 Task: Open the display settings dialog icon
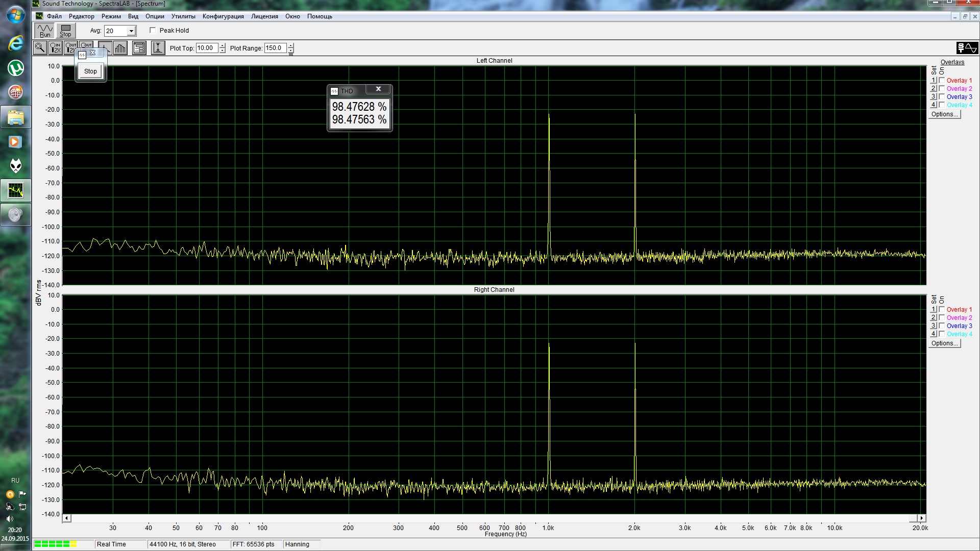pyautogui.click(x=139, y=48)
